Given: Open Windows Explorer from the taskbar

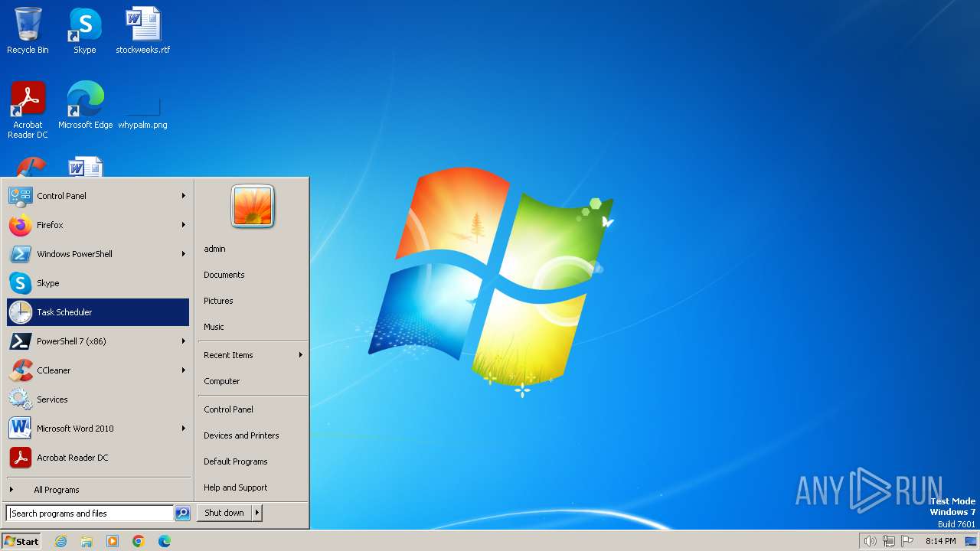Looking at the screenshot, I should 87,541.
